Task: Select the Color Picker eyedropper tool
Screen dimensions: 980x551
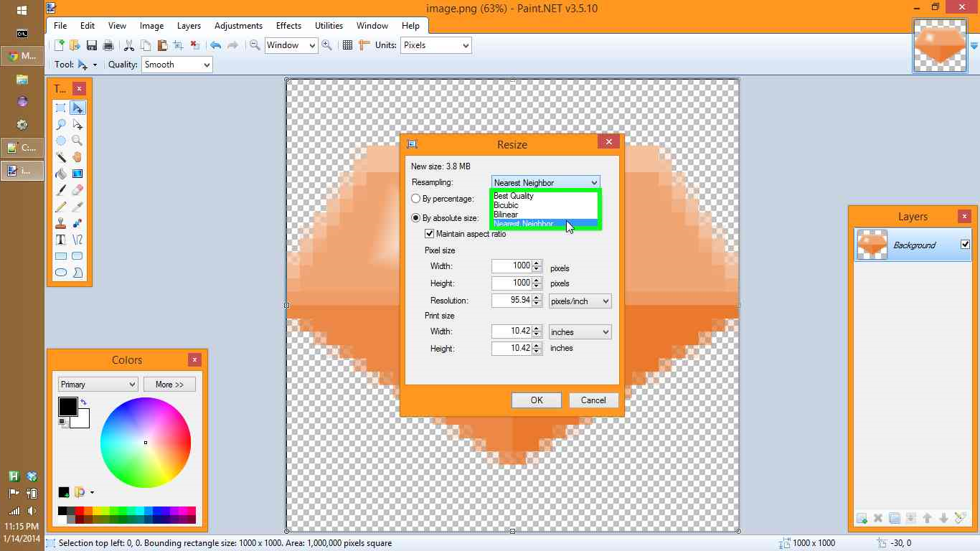Action: coord(77,207)
